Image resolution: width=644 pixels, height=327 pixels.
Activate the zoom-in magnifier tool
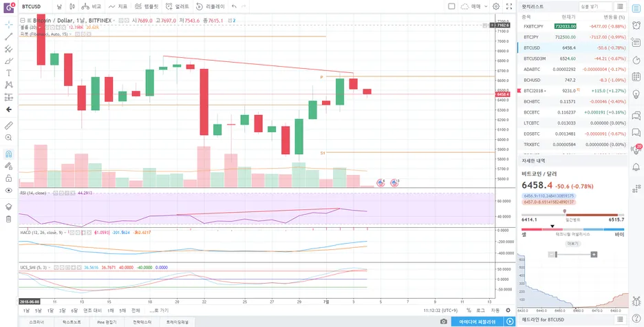click(9, 138)
